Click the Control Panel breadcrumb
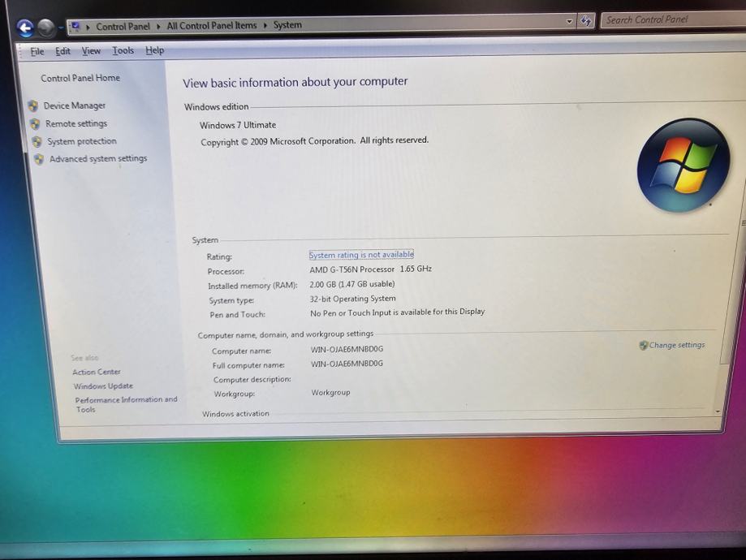 tap(123, 27)
